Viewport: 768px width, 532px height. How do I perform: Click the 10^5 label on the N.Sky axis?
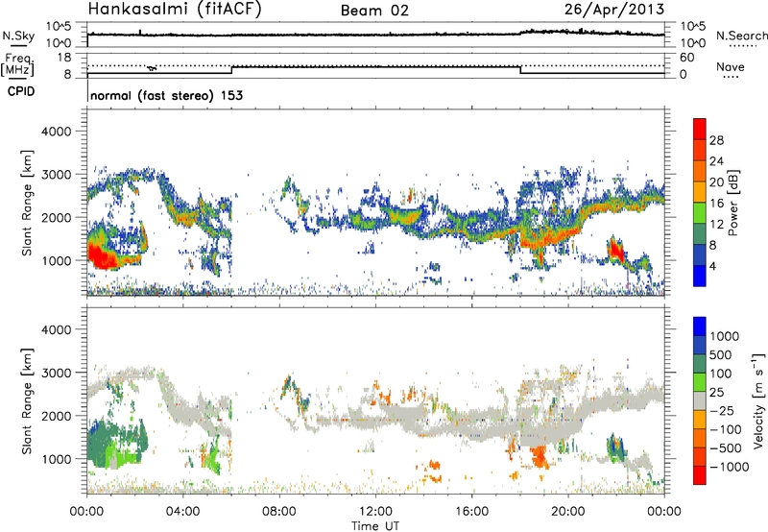pyautogui.click(x=59, y=27)
